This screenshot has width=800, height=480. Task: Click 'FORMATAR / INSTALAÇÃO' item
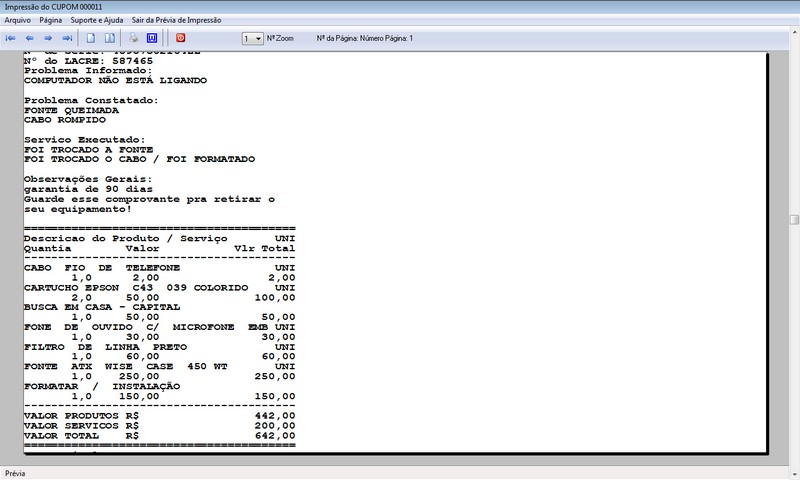[102, 386]
